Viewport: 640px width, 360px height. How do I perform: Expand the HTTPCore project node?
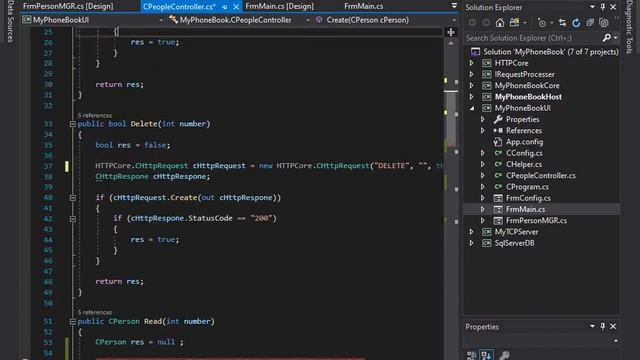(472, 63)
